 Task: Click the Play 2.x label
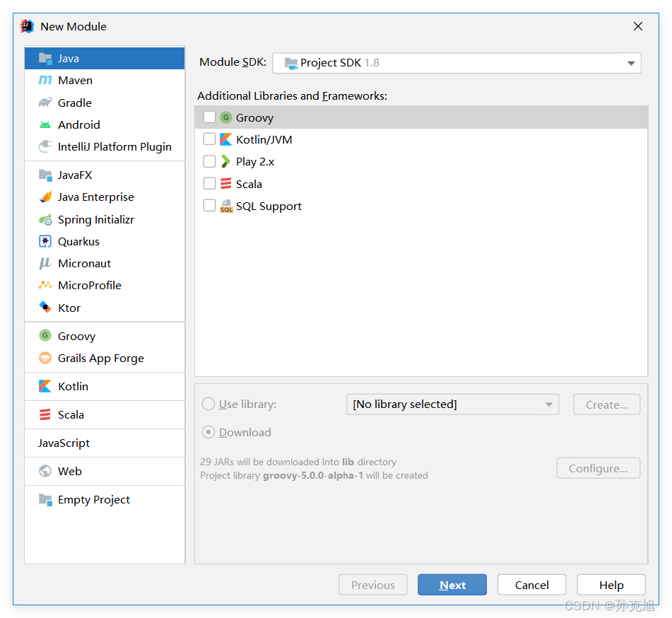click(255, 162)
